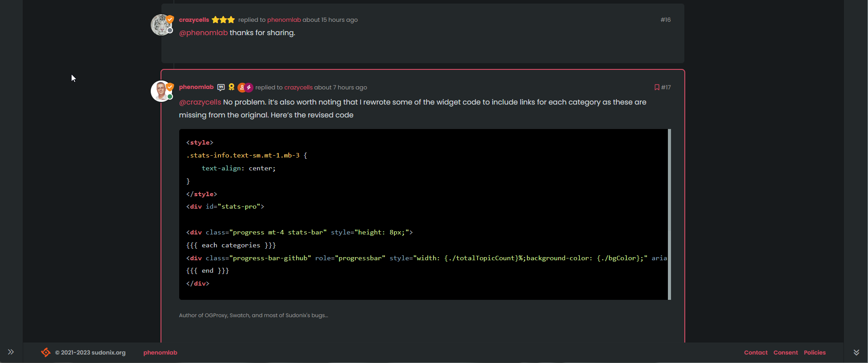The height and width of the screenshot is (363, 868).
Task: Click the Sudonix logo in the footer
Action: (x=46, y=352)
